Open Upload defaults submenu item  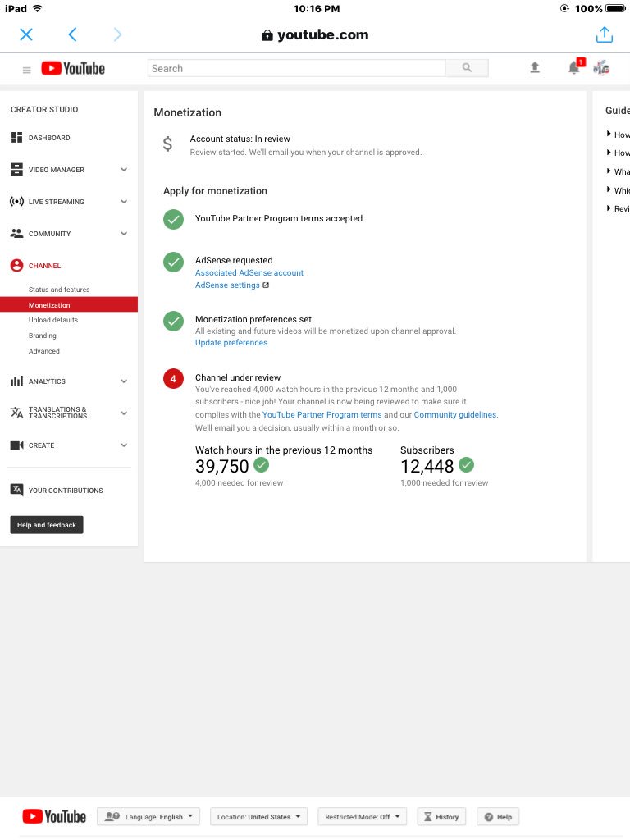coord(53,320)
